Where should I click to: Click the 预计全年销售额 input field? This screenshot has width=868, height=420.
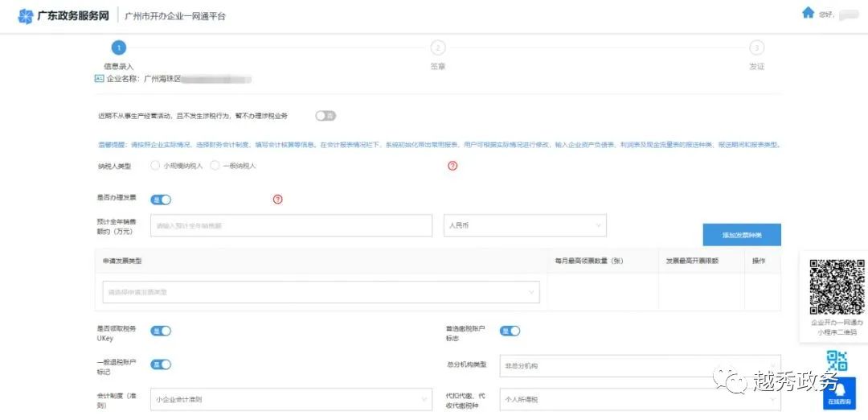pos(291,225)
